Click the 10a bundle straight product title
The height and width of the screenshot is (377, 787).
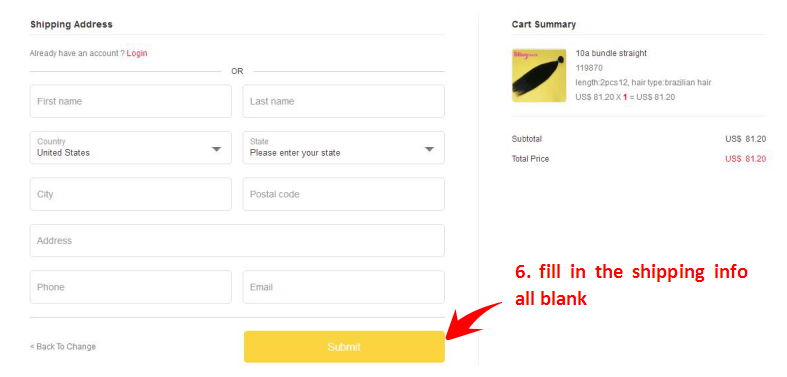[611, 53]
